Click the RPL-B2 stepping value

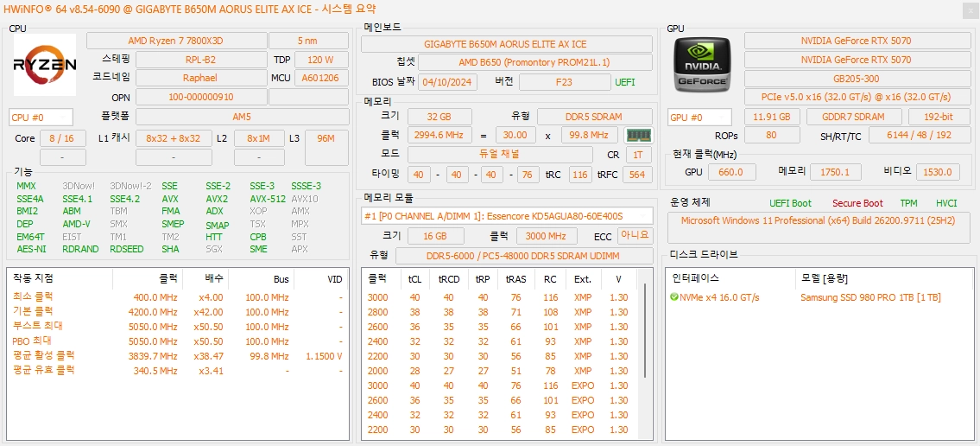pyautogui.click(x=200, y=60)
